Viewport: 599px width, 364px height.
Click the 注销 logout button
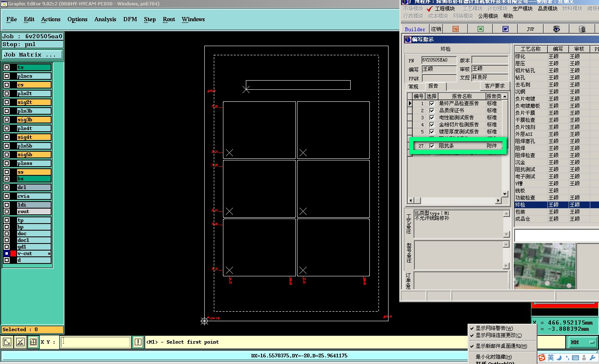436,29
